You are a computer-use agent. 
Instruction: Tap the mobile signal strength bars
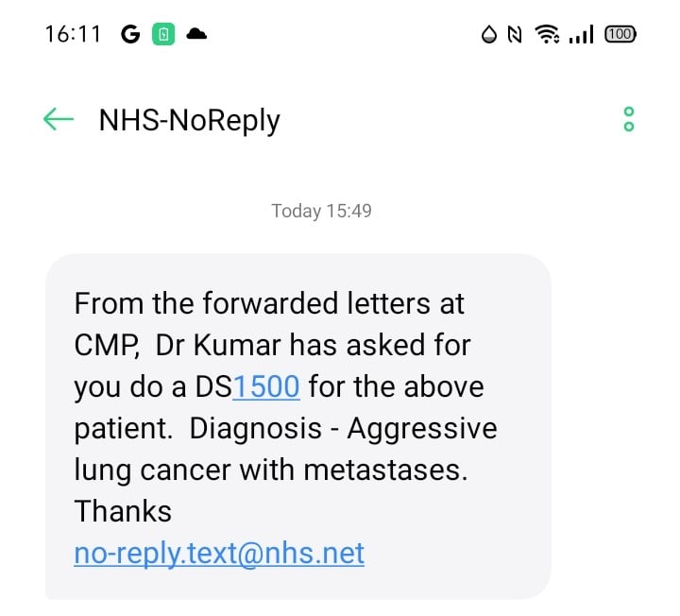[582, 35]
